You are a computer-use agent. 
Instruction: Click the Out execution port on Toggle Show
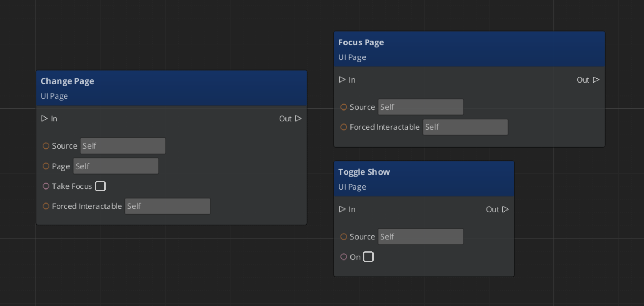pos(505,209)
